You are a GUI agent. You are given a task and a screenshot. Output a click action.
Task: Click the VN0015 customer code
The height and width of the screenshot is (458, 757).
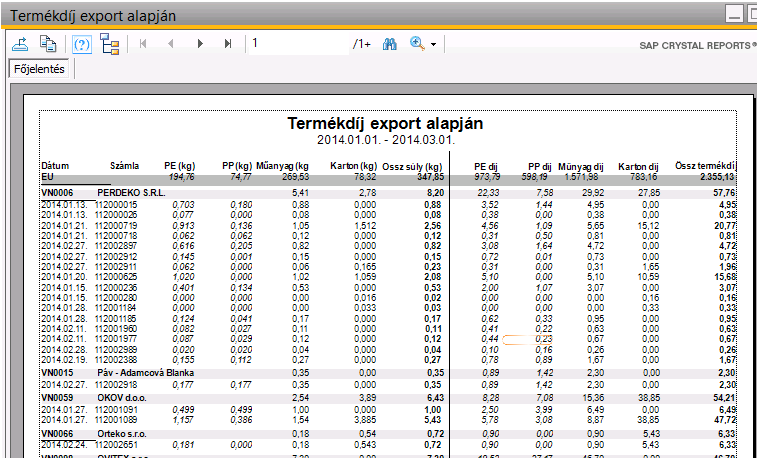click(57, 373)
